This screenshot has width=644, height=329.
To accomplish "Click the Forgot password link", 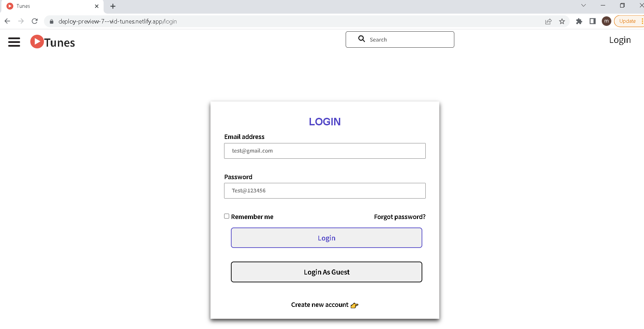I will click(399, 217).
